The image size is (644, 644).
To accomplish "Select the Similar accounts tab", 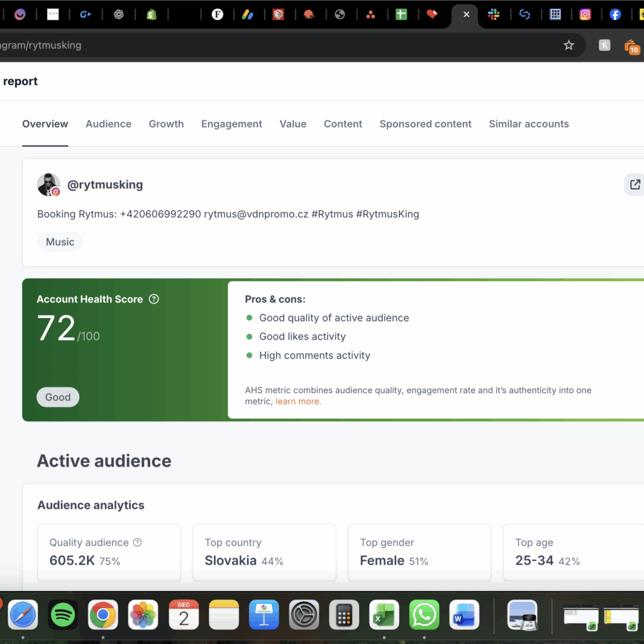I will 528,124.
